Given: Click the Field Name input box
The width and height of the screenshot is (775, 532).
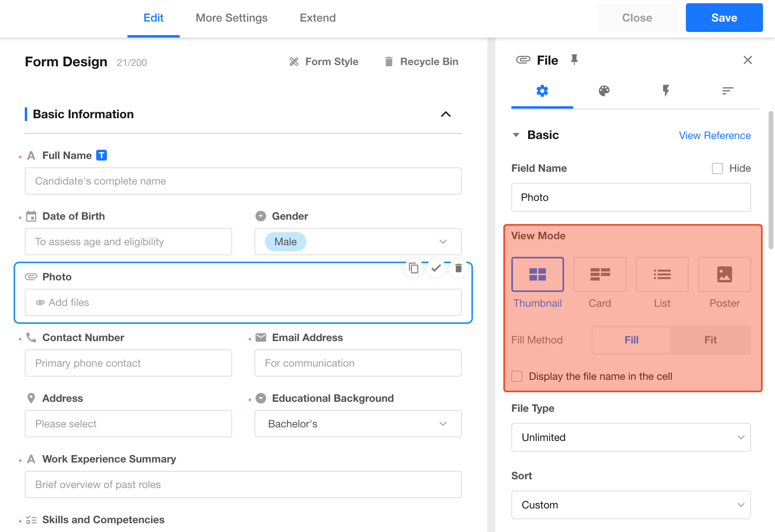Looking at the screenshot, I should pos(631,197).
